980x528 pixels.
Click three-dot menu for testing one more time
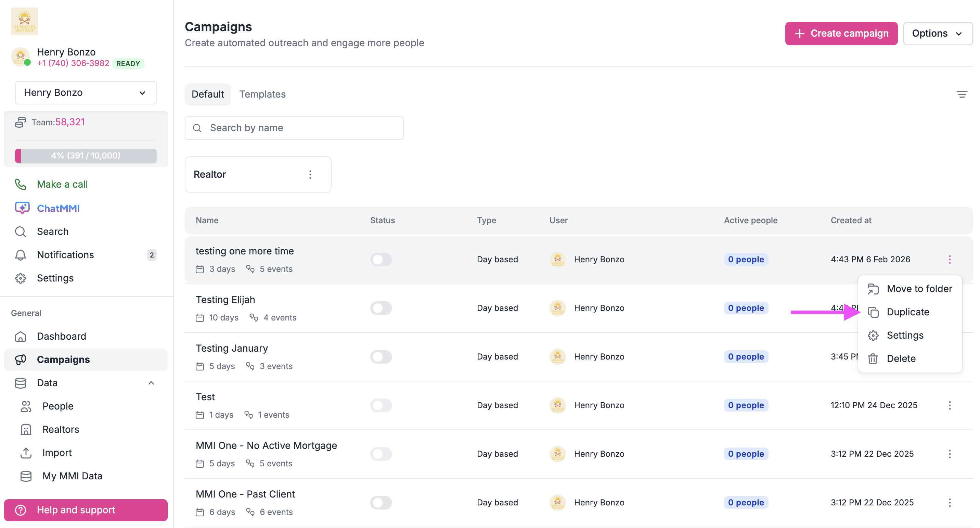click(x=949, y=259)
